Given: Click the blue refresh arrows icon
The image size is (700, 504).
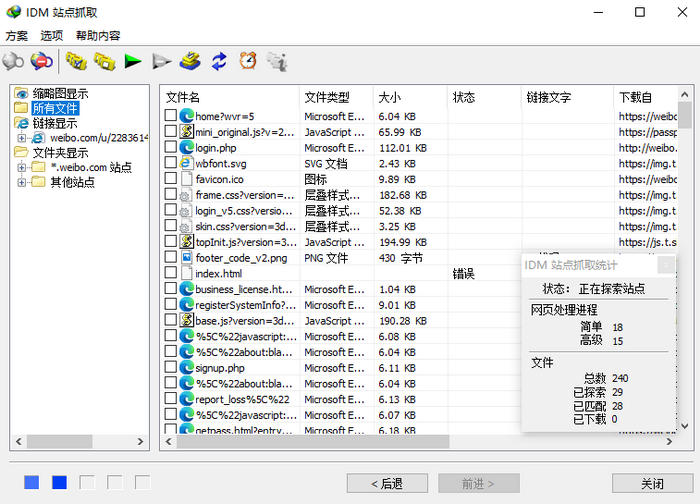Looking at the screenshot, I should tap(219, 61).
